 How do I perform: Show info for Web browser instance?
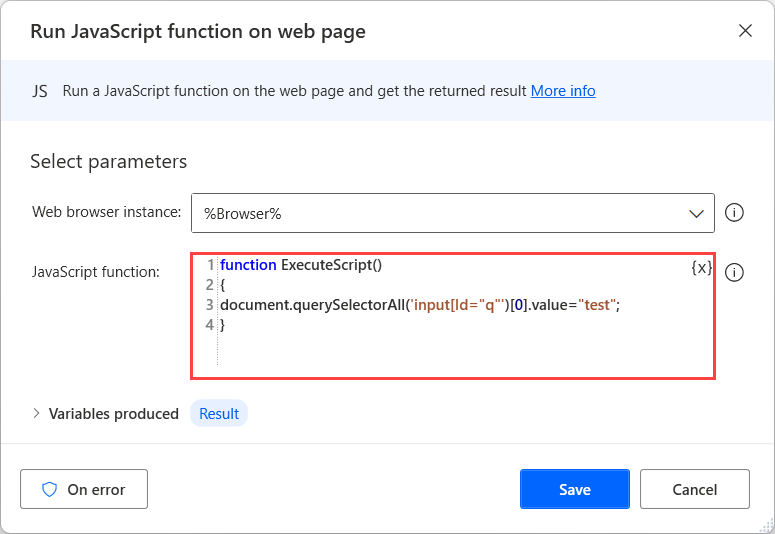[x=734, y=213]
